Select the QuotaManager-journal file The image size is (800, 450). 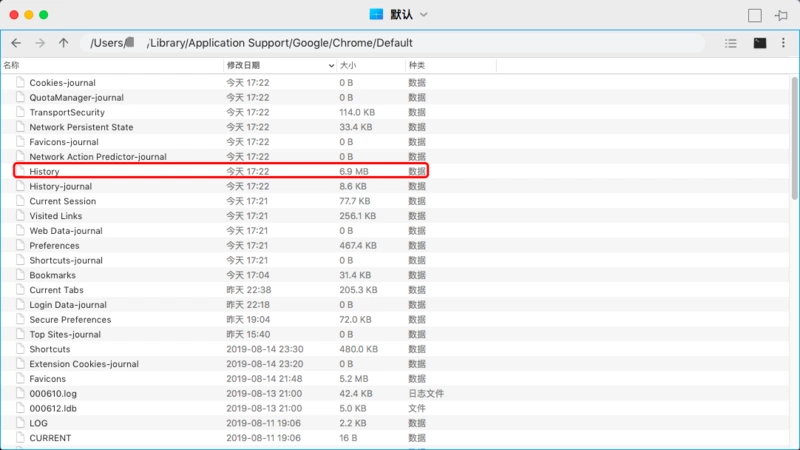[77, 97]
